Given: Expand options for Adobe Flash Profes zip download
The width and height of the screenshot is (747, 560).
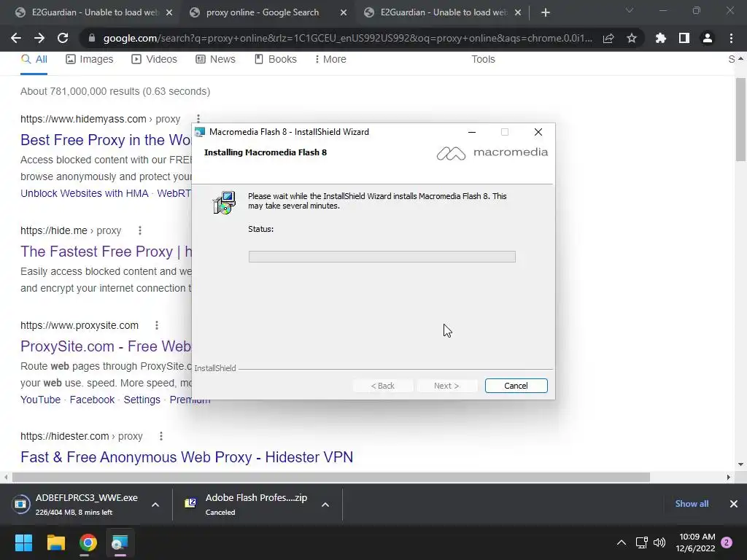Looking at the screenshot, I should (x=325, y=505).
